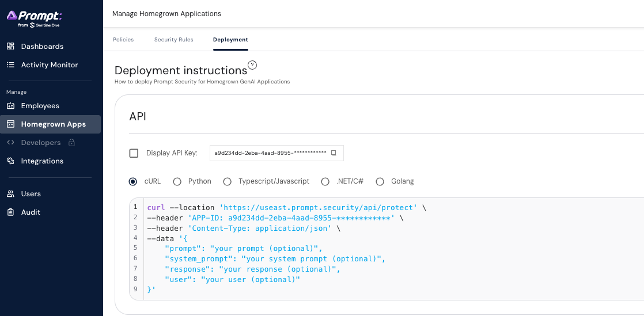Viewport: 644px width, 316px height.
Task: Switch to the Policies tab
Action: point(123,40)
